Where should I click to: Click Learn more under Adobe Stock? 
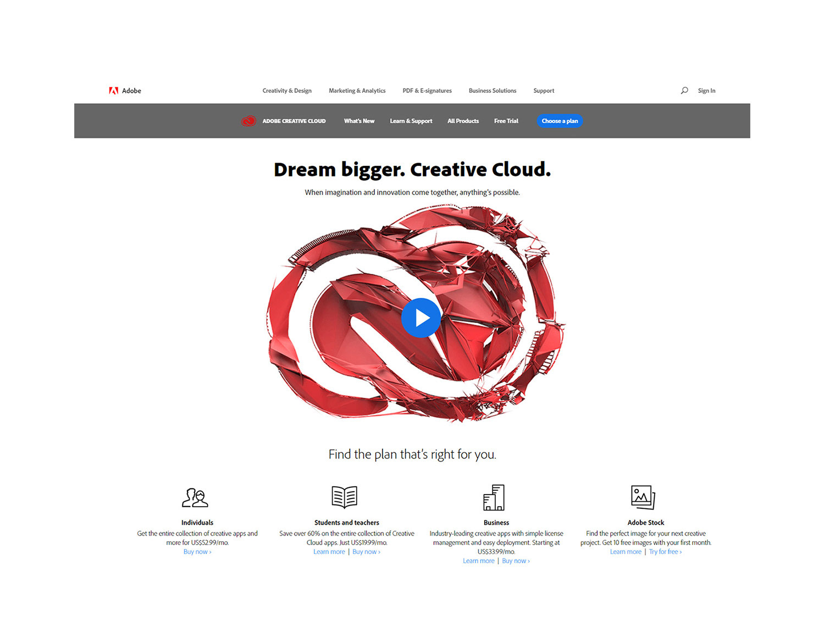pyautogui.click(x=626, y=552)
